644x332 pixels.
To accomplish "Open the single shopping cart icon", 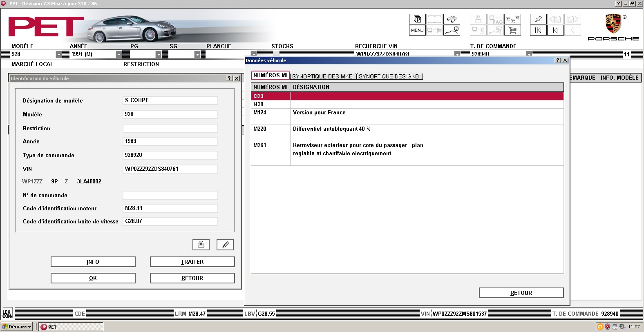I will [x=512, y=30].
